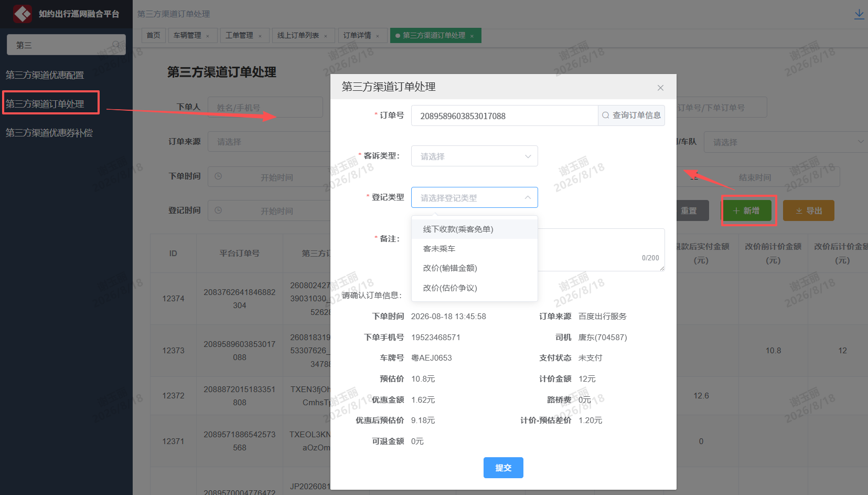868x495 pixels.
Task: Open the 车队 dropdown on the right
Action: pyautogui.click(x=786, y=142)
